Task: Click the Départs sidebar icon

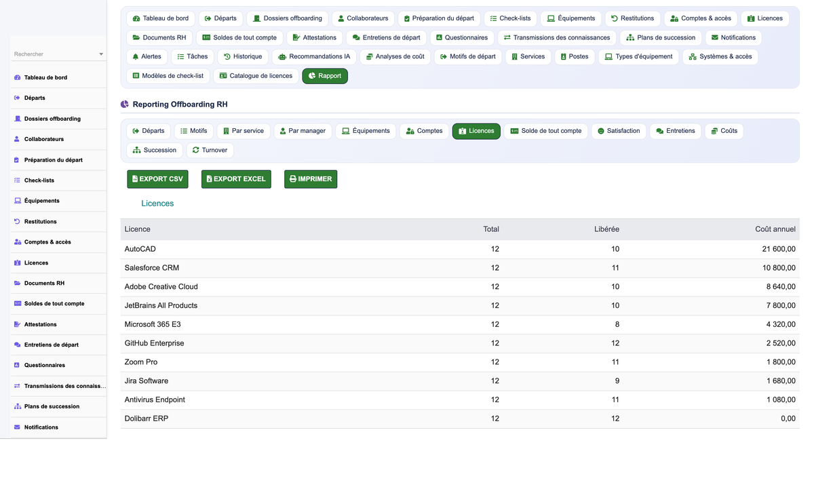Action: tap(18, 98)
